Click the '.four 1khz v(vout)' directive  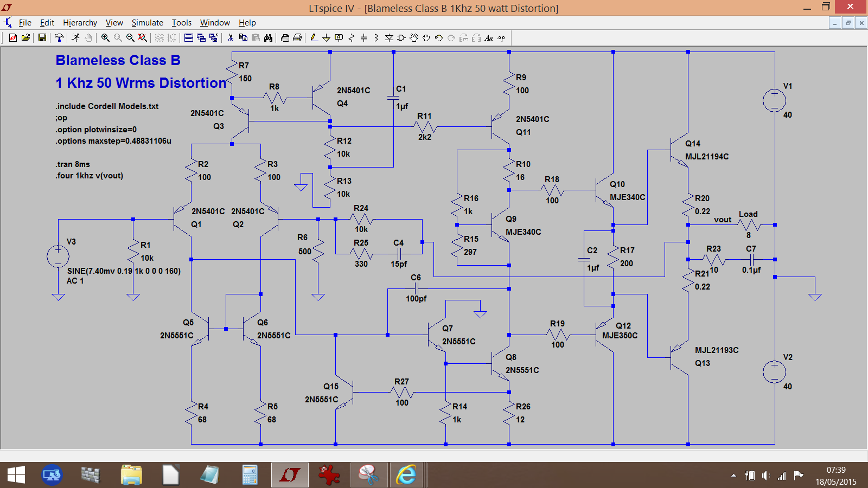point(90,176)
